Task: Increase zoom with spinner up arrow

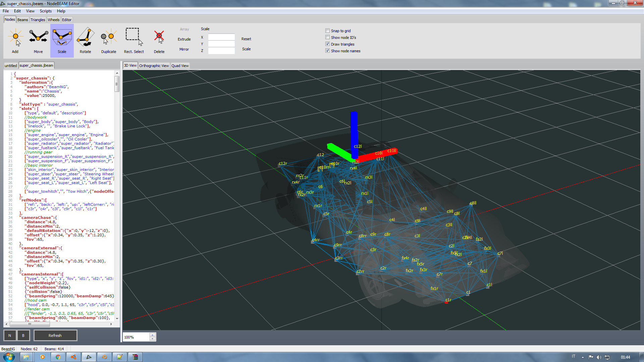Action: click(153, 335)
